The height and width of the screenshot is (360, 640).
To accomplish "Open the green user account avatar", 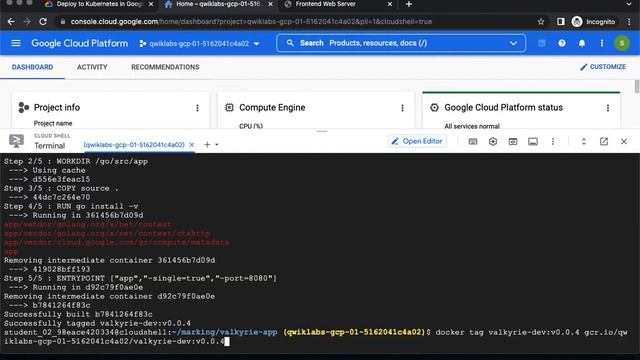I will 622,43.
